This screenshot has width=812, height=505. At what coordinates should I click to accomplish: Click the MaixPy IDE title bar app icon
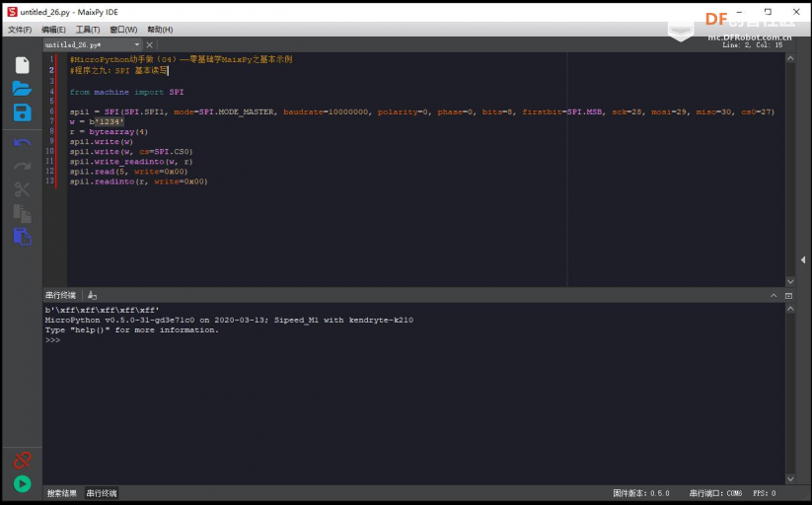(x=12, y=12)
